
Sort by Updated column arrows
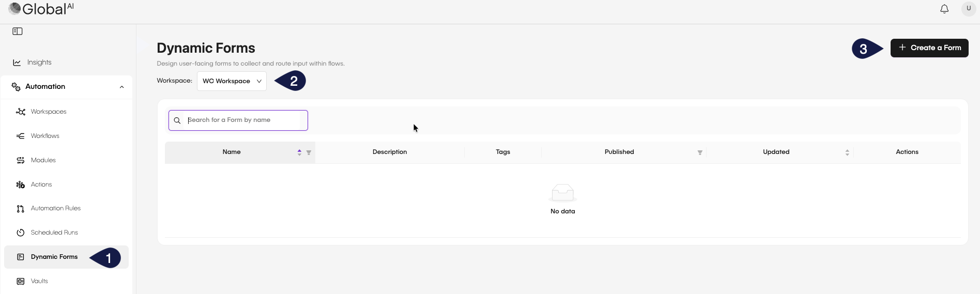pyautogui.click(x=847, y=152)
